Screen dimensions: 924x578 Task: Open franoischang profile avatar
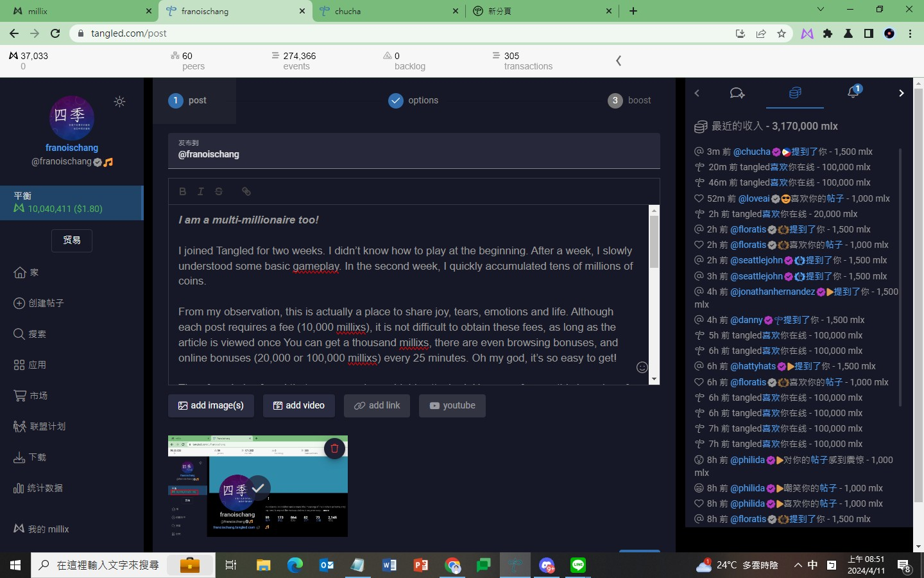click(x=72, y=118)
